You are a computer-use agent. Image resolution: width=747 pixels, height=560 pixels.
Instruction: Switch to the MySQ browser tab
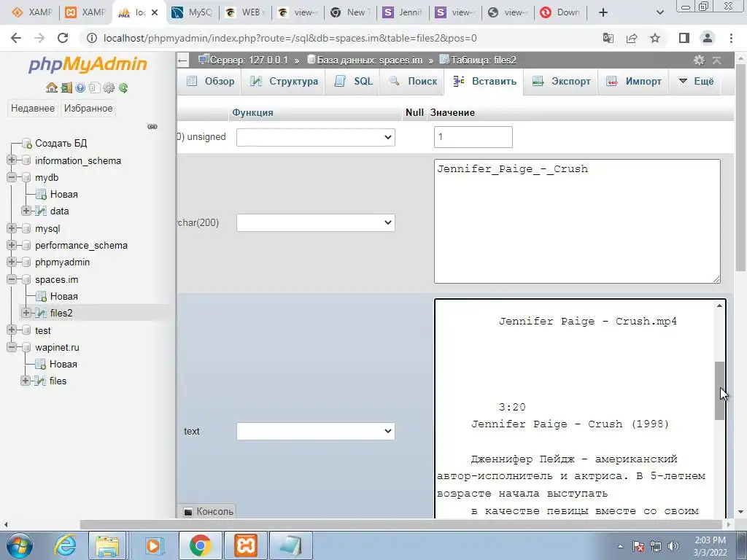click(x=192, y=12)
